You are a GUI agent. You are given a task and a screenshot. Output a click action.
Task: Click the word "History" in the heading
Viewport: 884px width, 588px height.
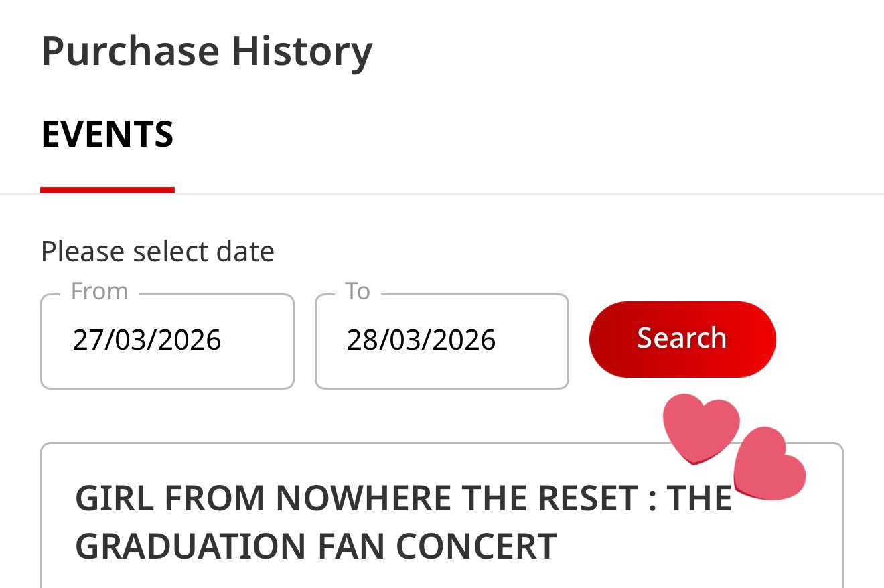302,51
